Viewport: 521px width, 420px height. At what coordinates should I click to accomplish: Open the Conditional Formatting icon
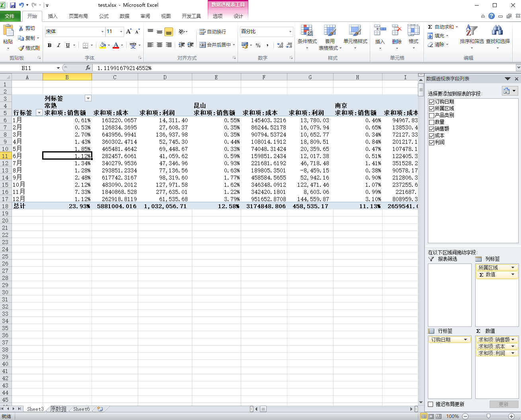(x=307, y=31)
